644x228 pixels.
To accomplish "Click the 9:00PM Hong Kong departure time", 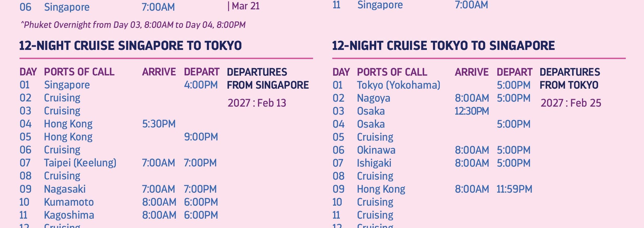I will pyautogui.click(x=201, y=137).
